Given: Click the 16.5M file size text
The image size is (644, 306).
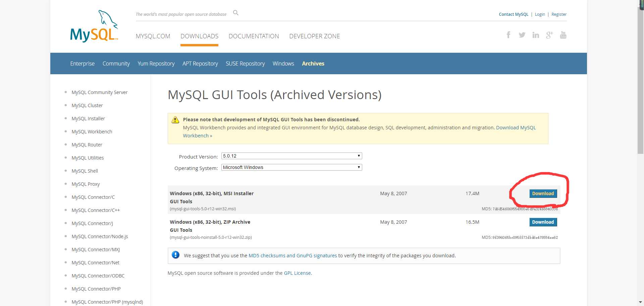Looking at the screenshot, I should (x=472, y=222).
